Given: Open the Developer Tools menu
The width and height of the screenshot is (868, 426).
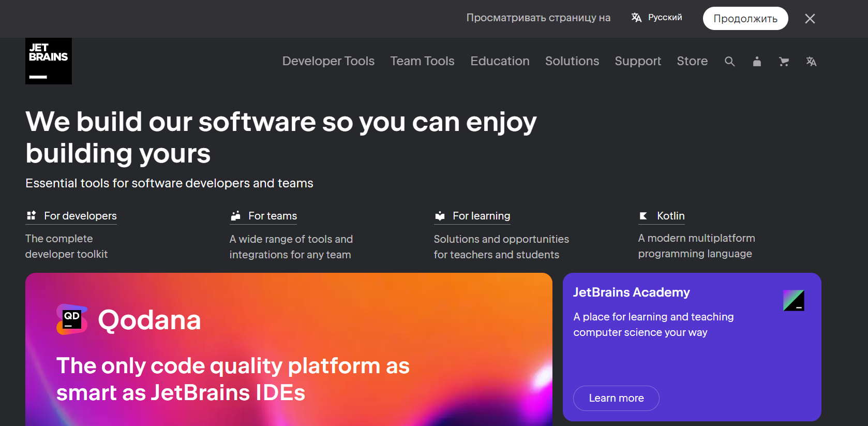Looking at the screenshot, I should 328,61.
